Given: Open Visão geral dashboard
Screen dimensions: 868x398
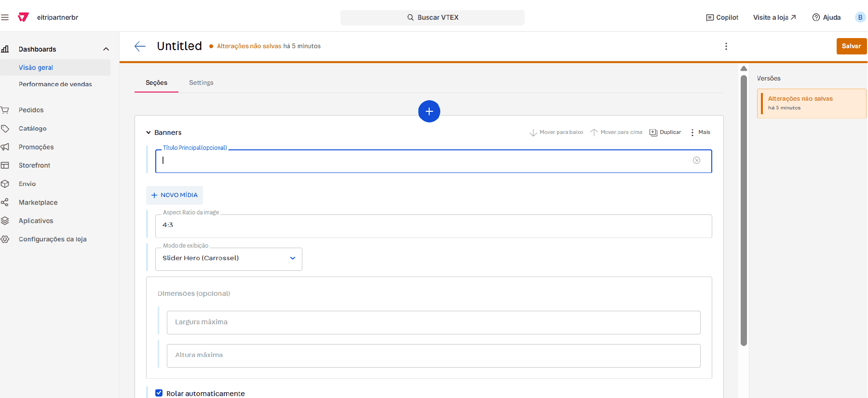Looking at the screenshot, I should pos(55,67).
